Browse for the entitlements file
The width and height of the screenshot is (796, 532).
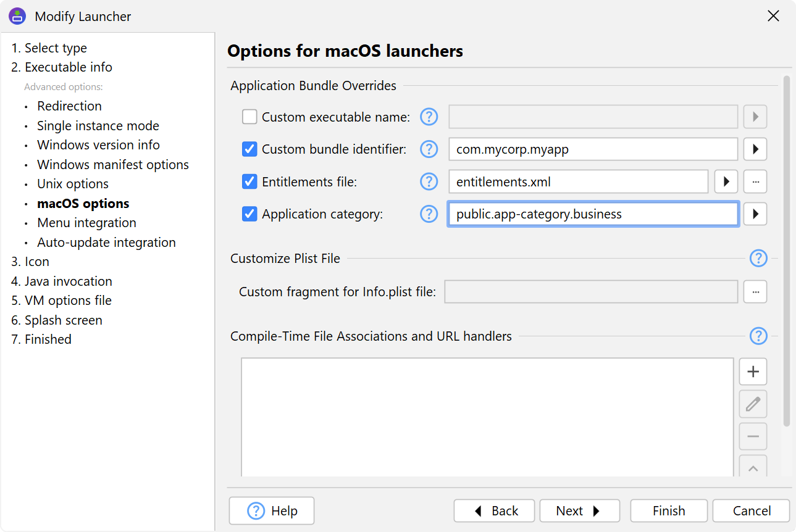(755, 181)
